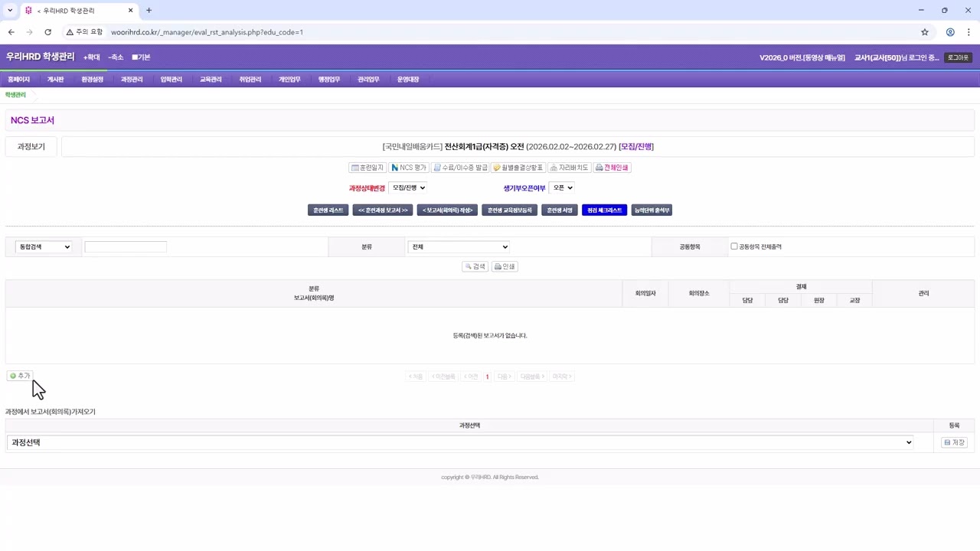Click the 다음 next page button
980x551 pixels.
tap(504, 377)
